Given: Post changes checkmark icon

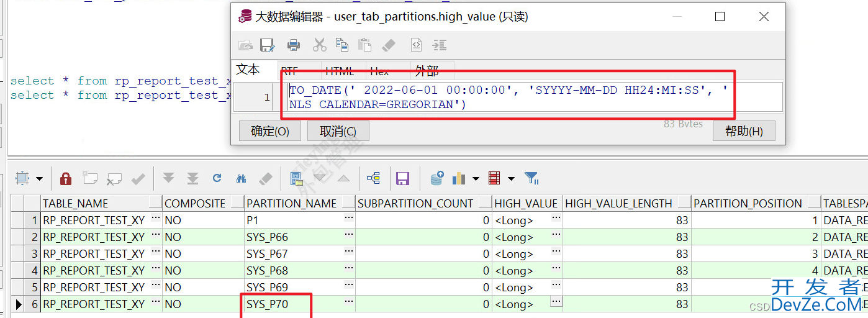Looking at the screenshot, I should pos(138,179).
